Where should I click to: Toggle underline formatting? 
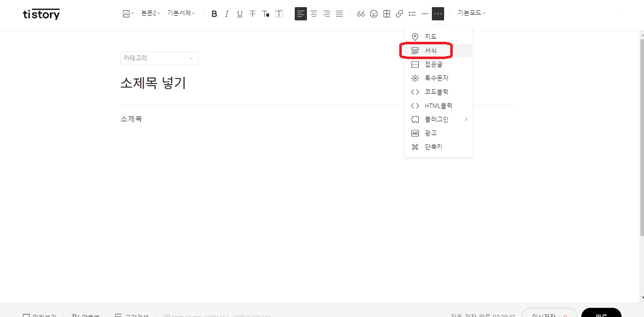240,14
